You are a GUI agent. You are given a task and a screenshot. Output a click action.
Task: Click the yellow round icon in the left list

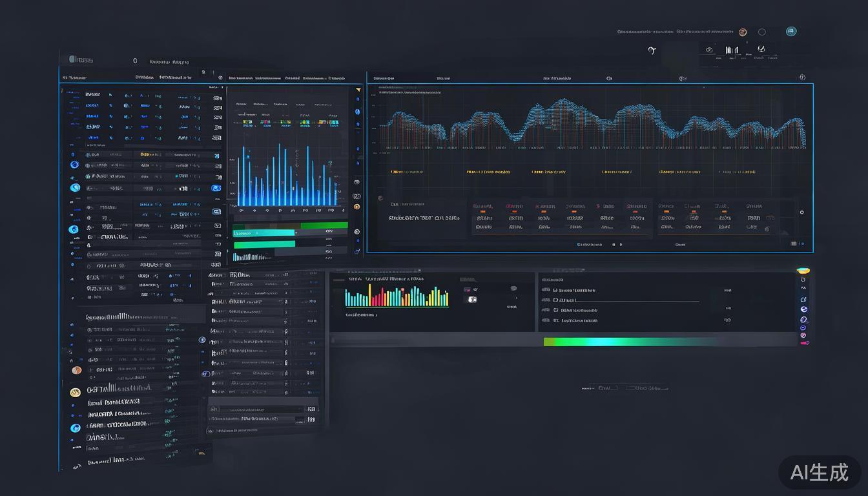tap(75, 392)
